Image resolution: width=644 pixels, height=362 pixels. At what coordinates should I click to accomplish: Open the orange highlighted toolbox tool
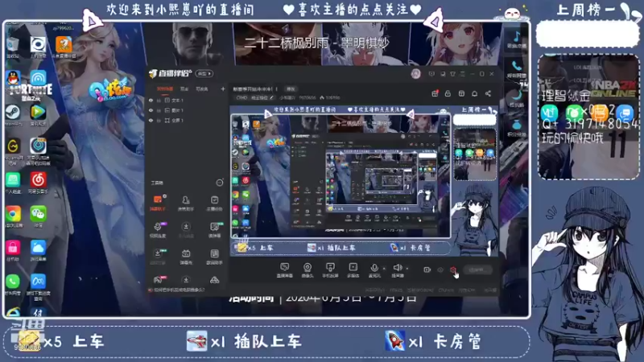click(x=158, y=203)
